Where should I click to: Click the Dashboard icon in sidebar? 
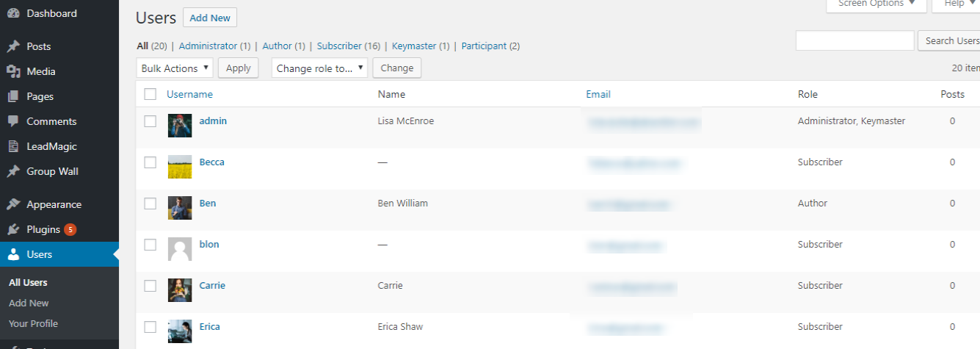13,14
